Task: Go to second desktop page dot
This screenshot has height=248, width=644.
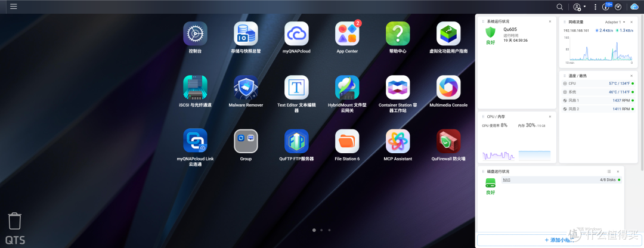Action: [x=321, y=230]
